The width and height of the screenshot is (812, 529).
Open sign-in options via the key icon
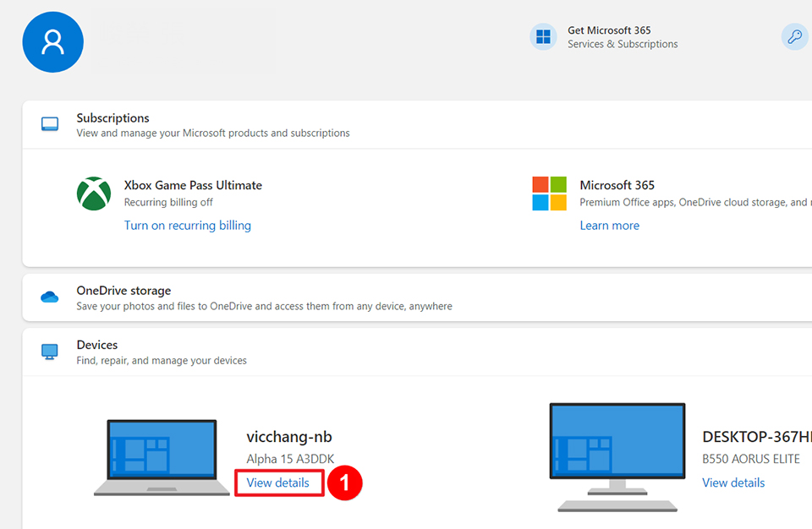[793, 36]
